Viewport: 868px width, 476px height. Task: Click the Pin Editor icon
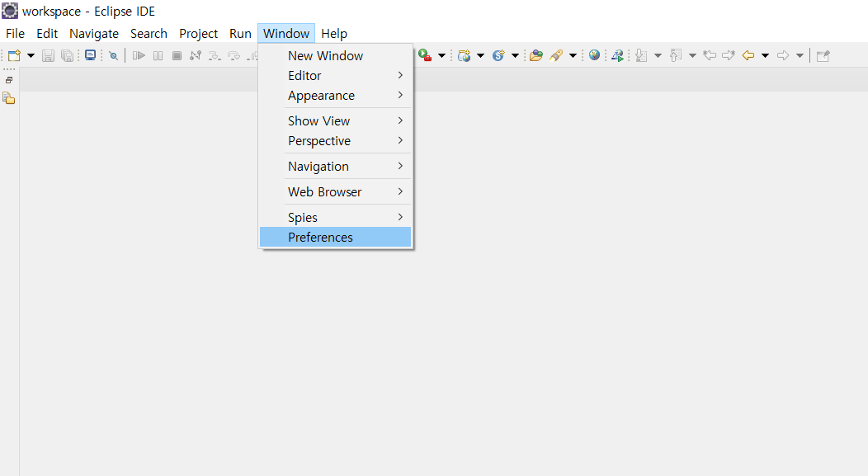[x=823, y=55]
